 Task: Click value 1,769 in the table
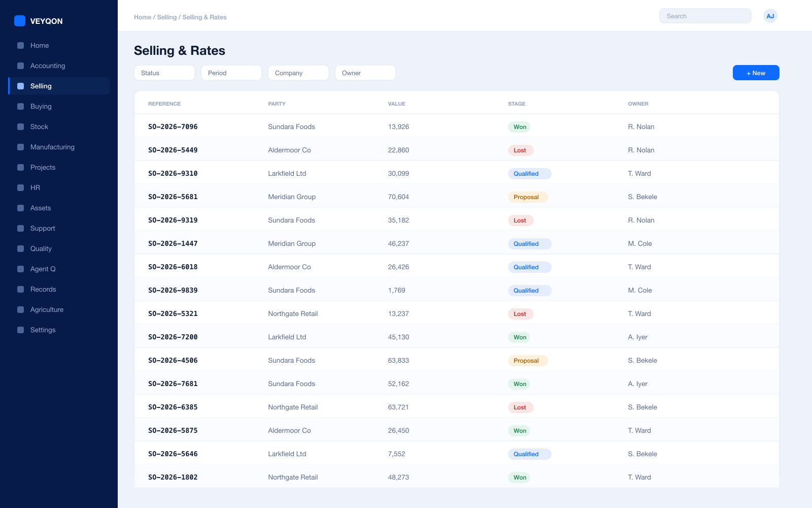[397, 290]
